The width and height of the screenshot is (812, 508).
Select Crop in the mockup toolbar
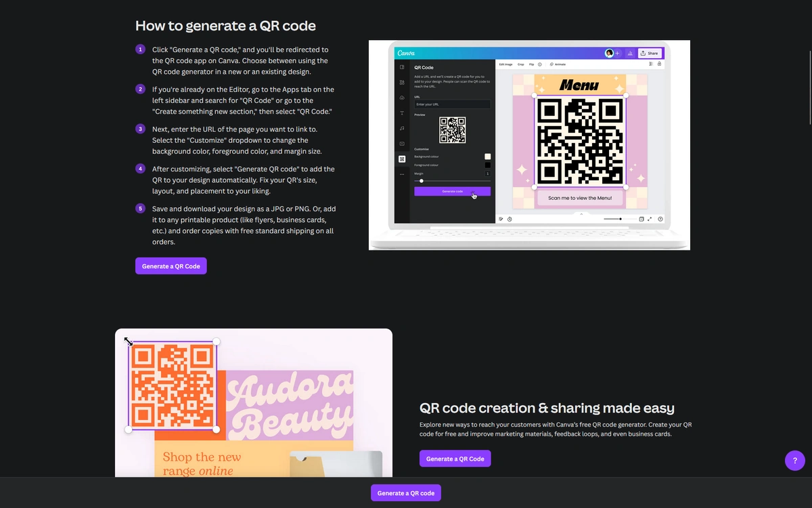coord(521,64)
